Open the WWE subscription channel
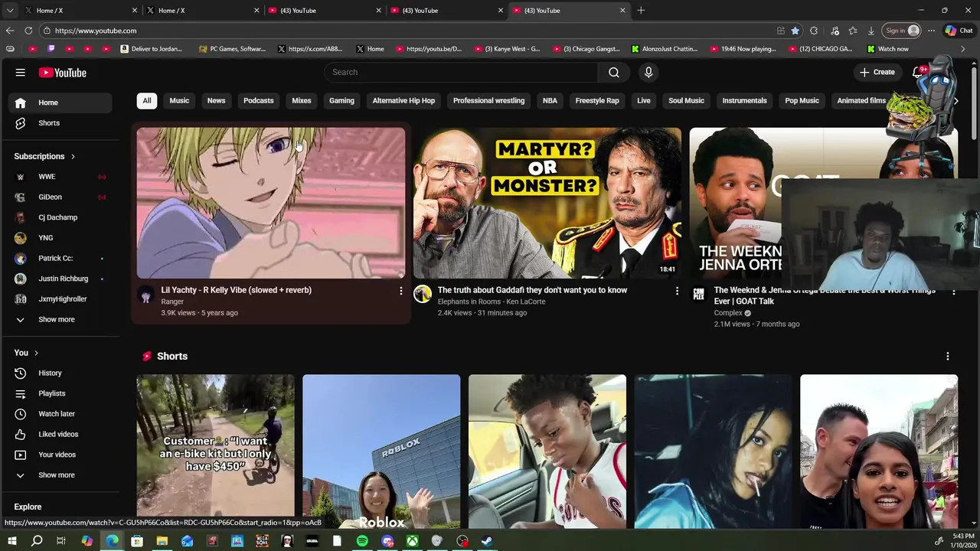The image size is (980, 551). (x=58, y=176)
